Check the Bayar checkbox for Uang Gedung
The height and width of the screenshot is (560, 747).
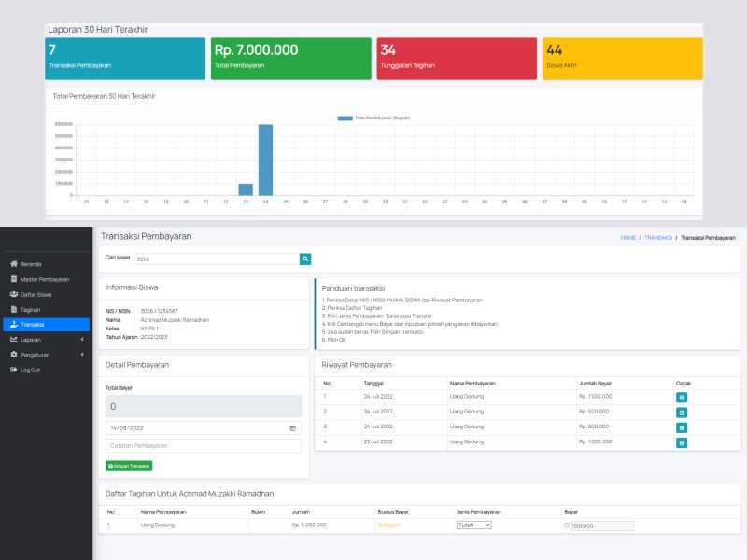(567, 525)
